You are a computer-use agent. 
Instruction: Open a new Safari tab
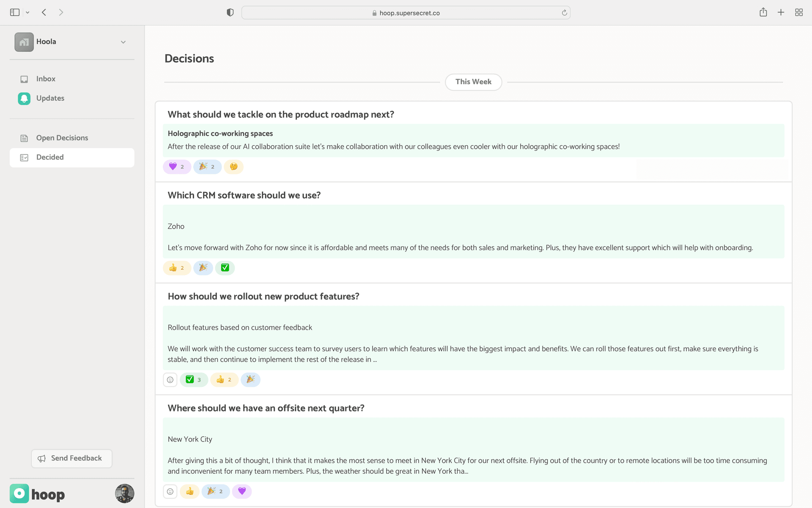[781, 13]
